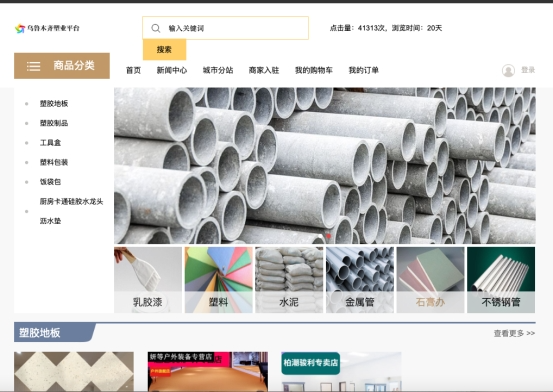Click the 乌鲁木齐塑业平台 site title
Screen dimensions: 553x392
[x=53, y=28]
